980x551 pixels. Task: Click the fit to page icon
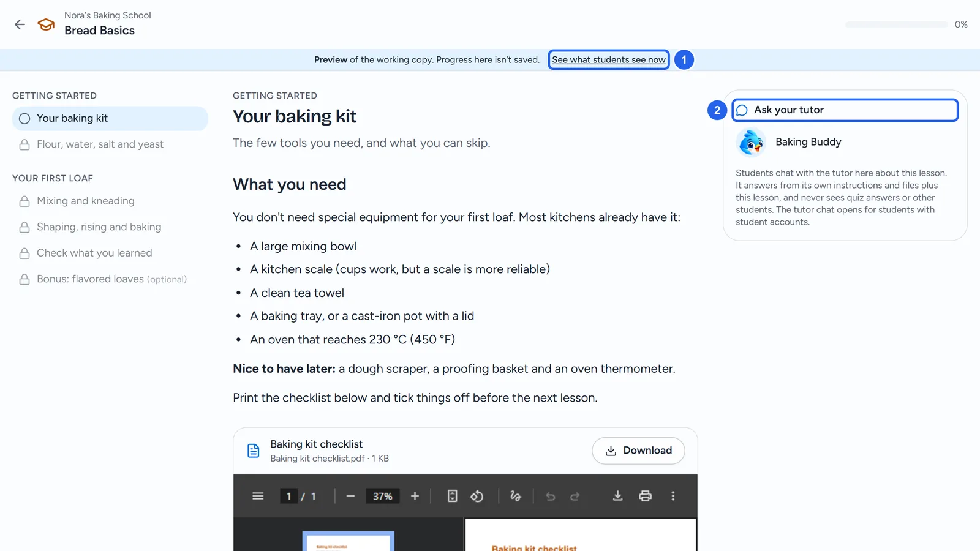tap(452, 496)
